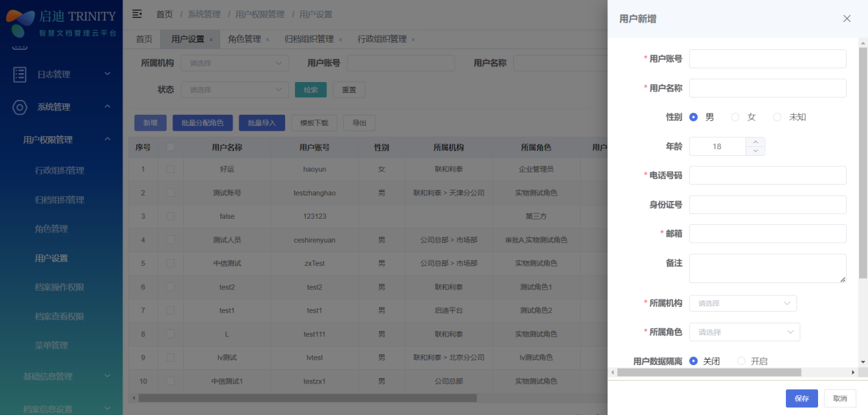Focus the 电话号码 input field
The width and height of the screenshot is (868, 415).
click(x=767, y=175)
